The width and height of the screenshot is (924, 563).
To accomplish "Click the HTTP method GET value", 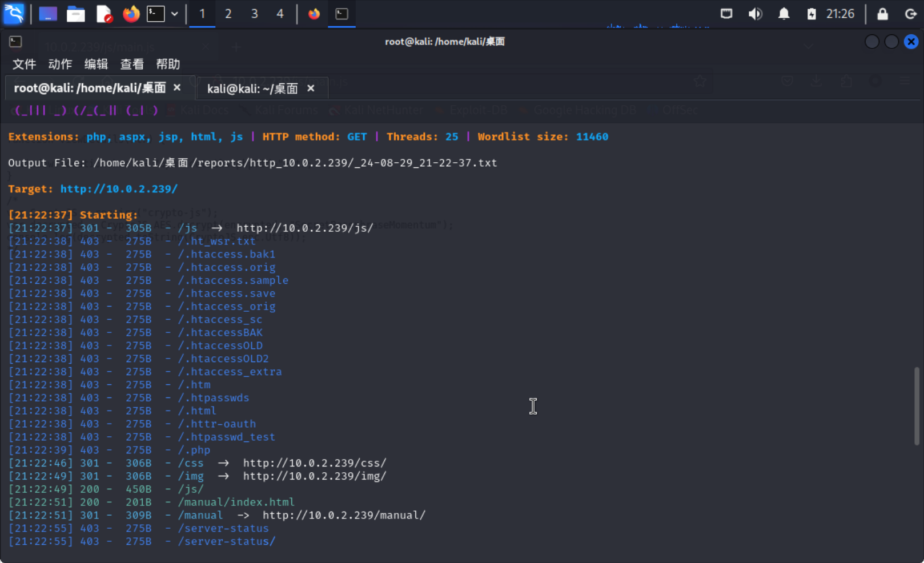I will 357,136.
